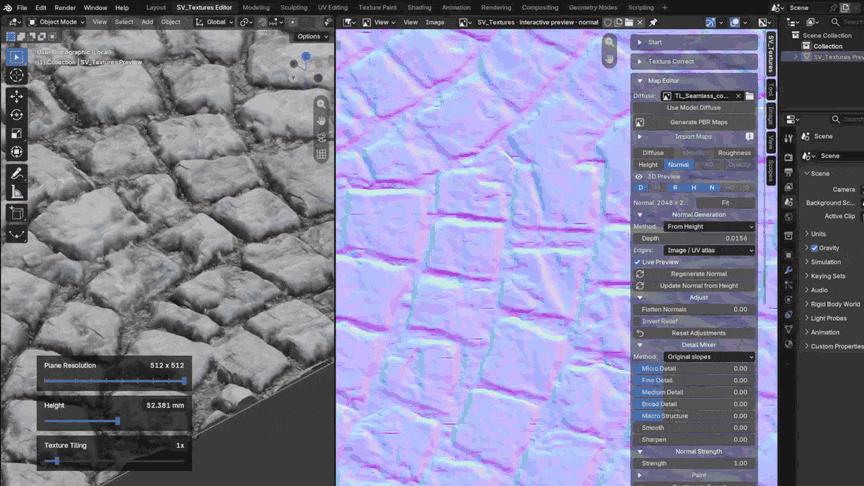Open the Object Mode dropdown

tap(56, 22)
